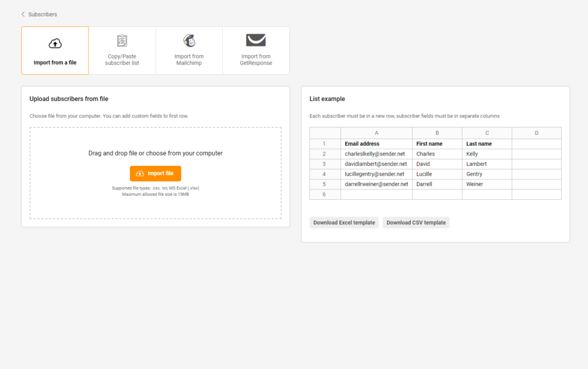Click the Maximum allowed file size note
588x369 pixels.
click(155, 195)
